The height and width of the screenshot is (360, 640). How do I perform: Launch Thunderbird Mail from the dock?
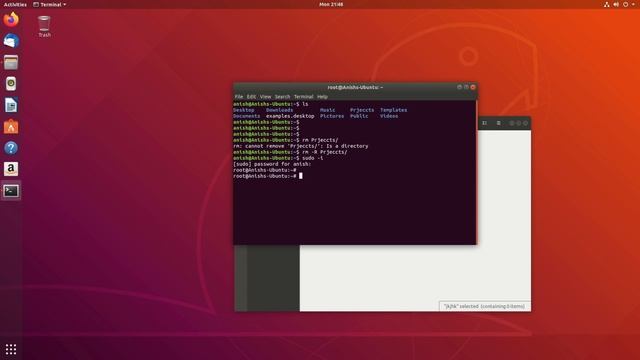11,41
